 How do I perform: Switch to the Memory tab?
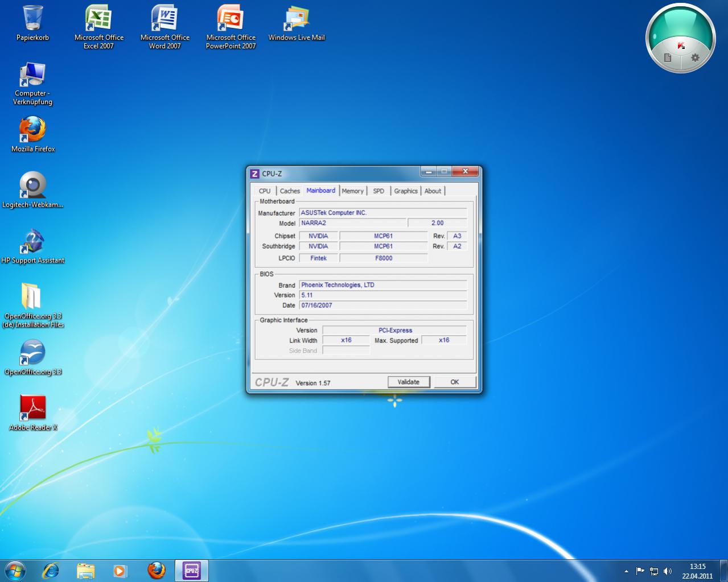click(353, 191)
